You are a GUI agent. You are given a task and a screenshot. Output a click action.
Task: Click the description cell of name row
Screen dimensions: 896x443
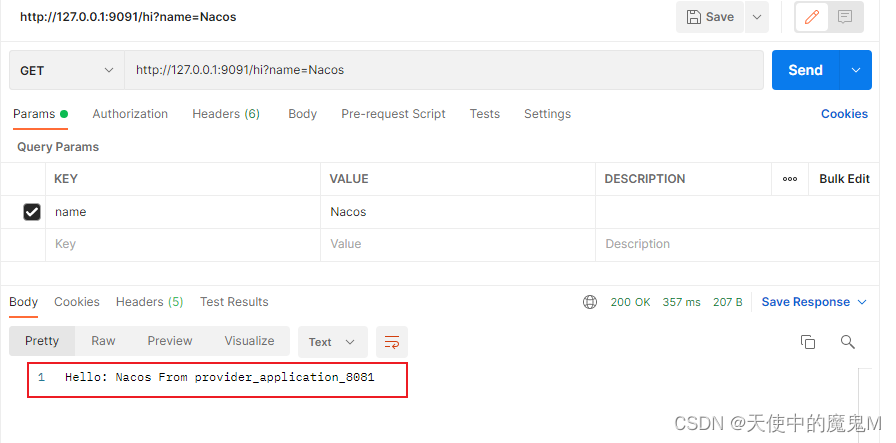pyautogui.click(x=737, y=212)
